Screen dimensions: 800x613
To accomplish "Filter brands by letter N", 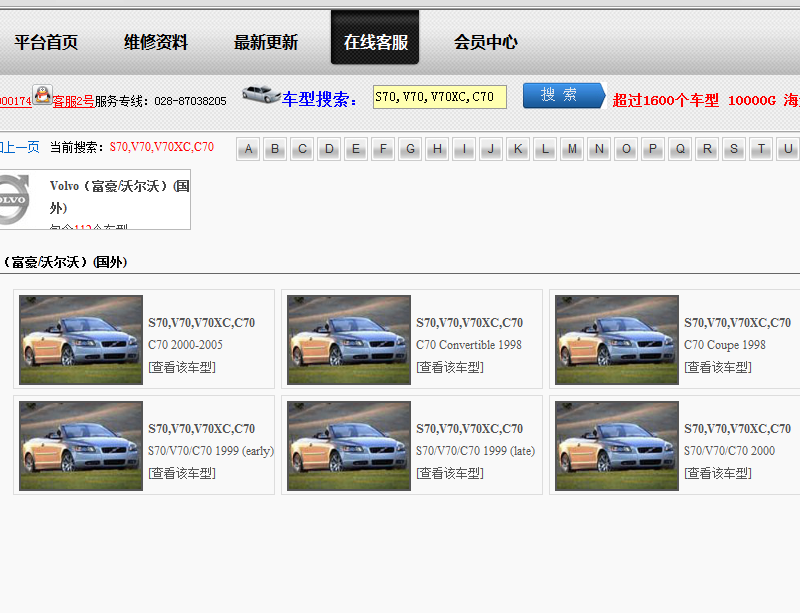I will pos(599,149).
